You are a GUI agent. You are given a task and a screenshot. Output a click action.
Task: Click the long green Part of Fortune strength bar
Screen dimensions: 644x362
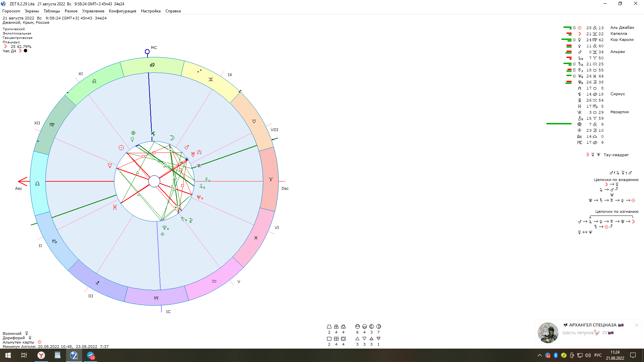(x=558, y=124)
